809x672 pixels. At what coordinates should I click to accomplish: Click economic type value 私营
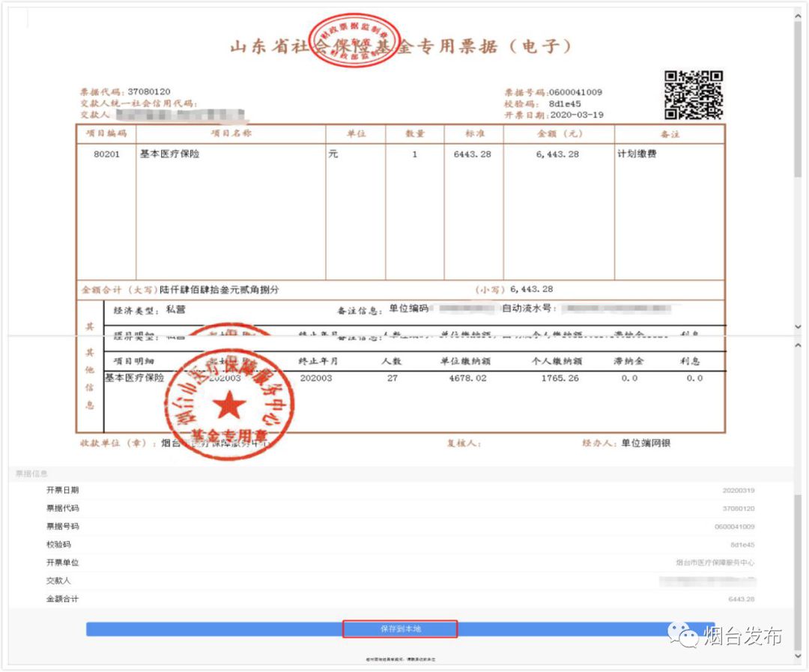tap(175, 309)
